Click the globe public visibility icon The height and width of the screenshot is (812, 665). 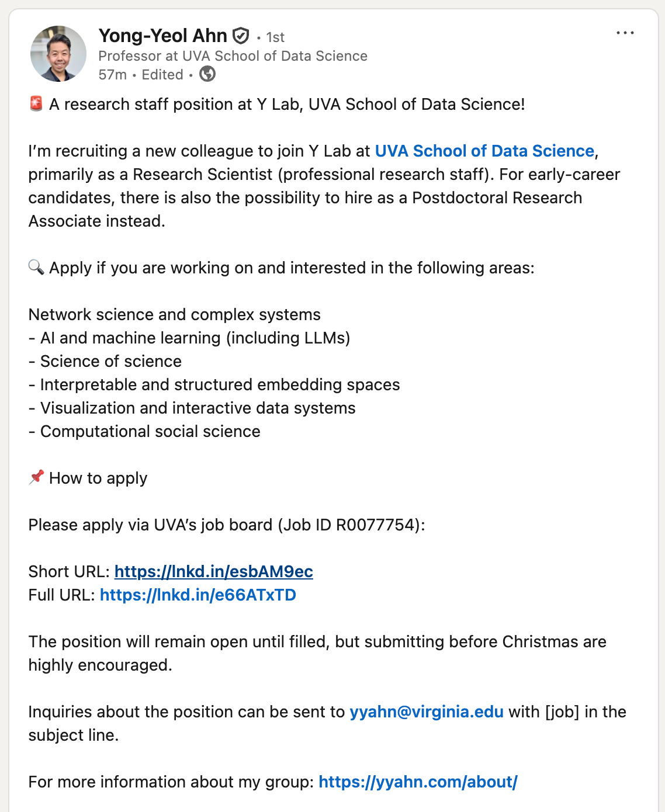click(207, 74)
